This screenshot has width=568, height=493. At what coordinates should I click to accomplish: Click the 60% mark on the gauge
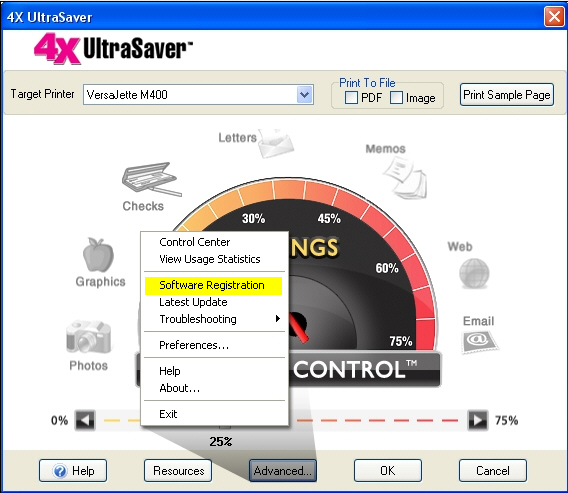(x=387, y=268)
